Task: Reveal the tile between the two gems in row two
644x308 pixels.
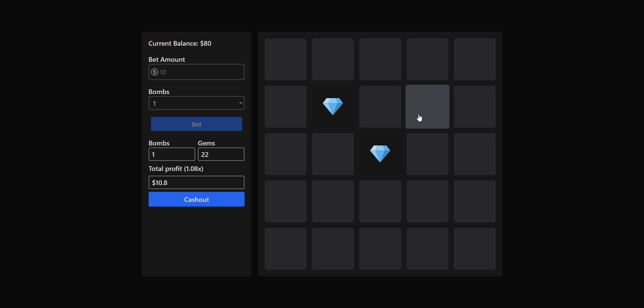Action: pyautogui.click(x=380, y=106)
